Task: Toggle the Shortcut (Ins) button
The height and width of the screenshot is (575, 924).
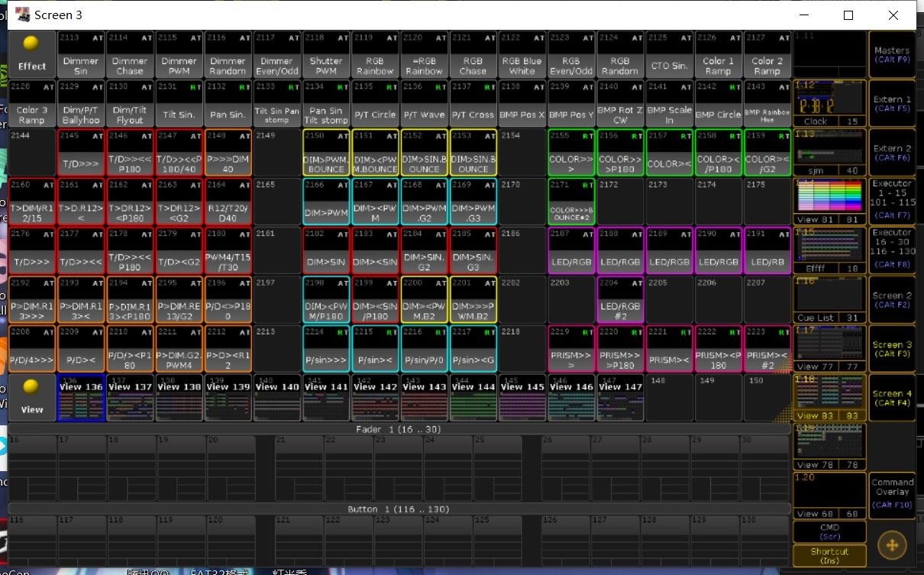Action: click(829, 555)
